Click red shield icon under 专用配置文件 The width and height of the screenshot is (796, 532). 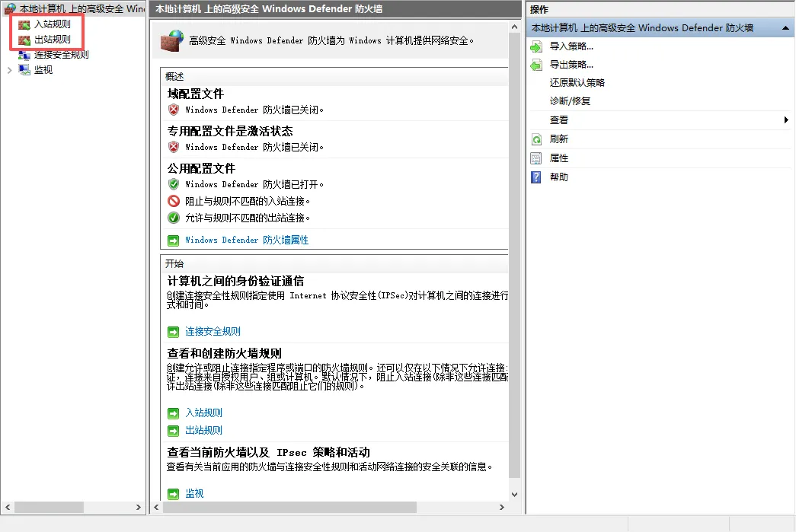point(174,147)
